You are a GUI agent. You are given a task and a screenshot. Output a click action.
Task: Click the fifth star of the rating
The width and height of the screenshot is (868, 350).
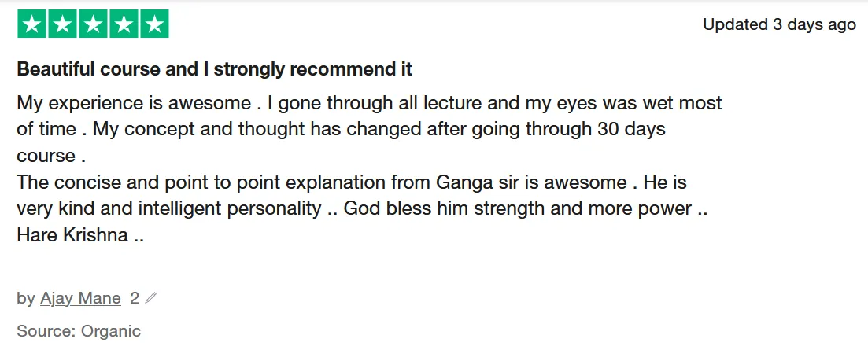(x=154, y=25)
